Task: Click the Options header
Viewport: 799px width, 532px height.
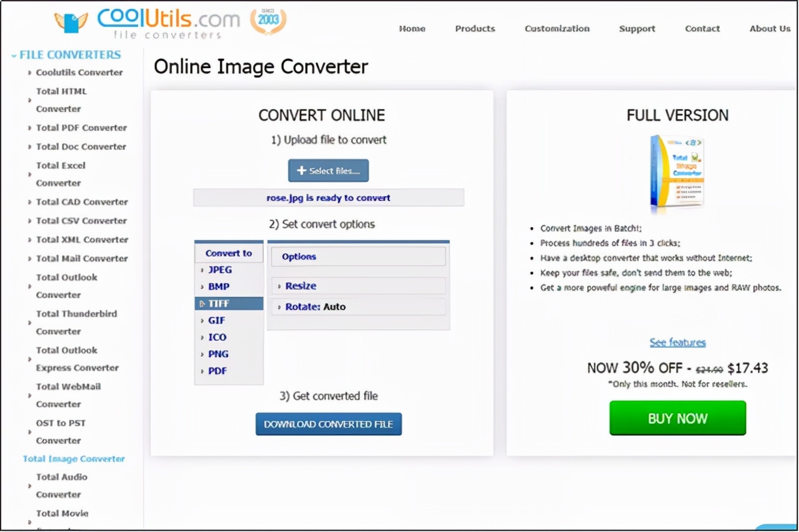Action: (x=358, y=257)
